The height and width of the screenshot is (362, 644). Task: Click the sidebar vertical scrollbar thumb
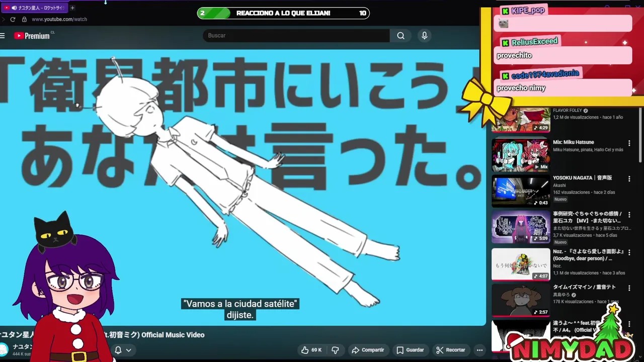(640, 135)
